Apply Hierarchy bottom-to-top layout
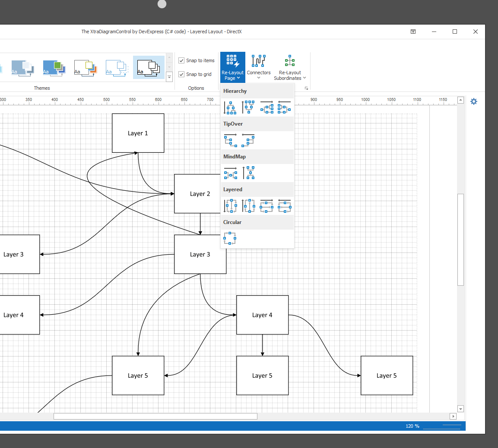Image resolution: width=498 pixels, height=448 pixels. 248,108
